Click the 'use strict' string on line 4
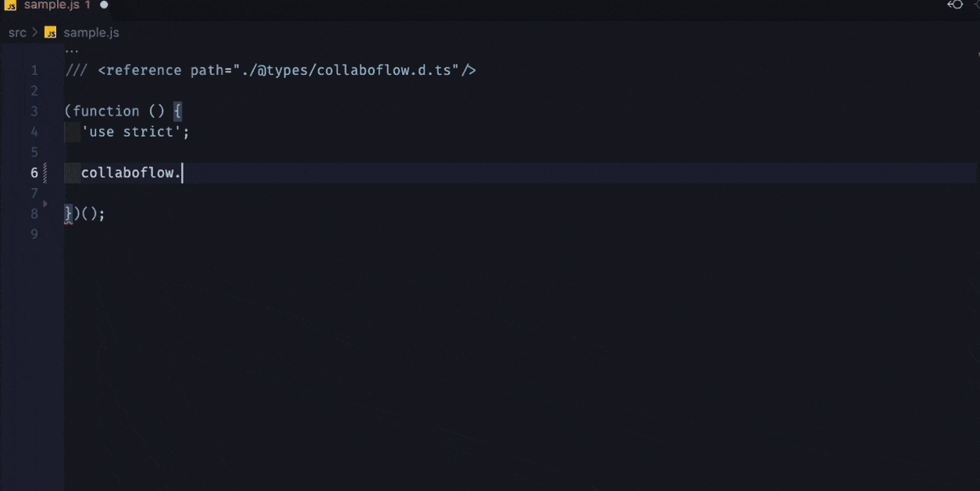This screenshot has height=491, width=980. (133, 131)
